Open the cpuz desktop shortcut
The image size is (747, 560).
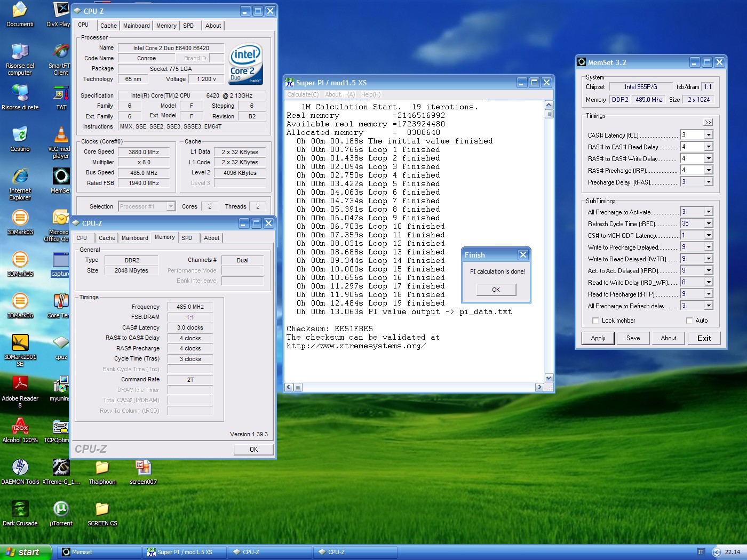tap(61, 347)
